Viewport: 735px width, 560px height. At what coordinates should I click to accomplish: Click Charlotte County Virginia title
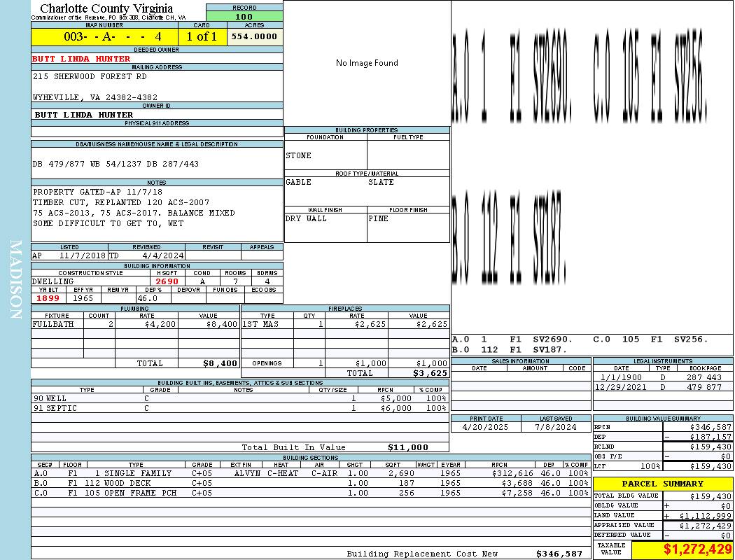click(x=106, y=8)
